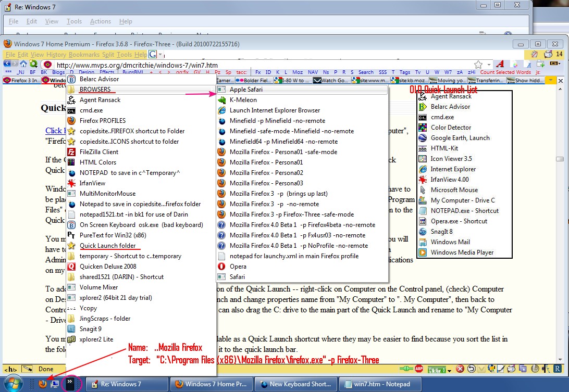Launch IrfanView from the Quick Launch menu
The image size is (569, 392).
(x=141, y=183)
